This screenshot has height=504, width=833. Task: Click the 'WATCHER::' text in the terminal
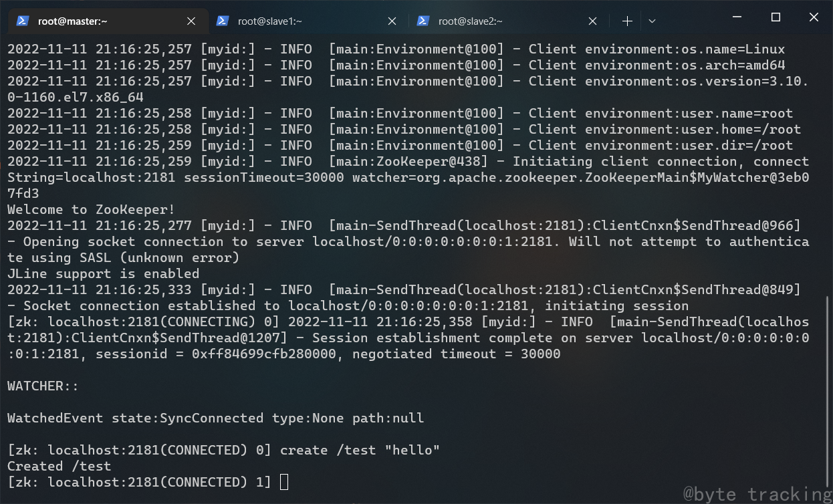41,386
